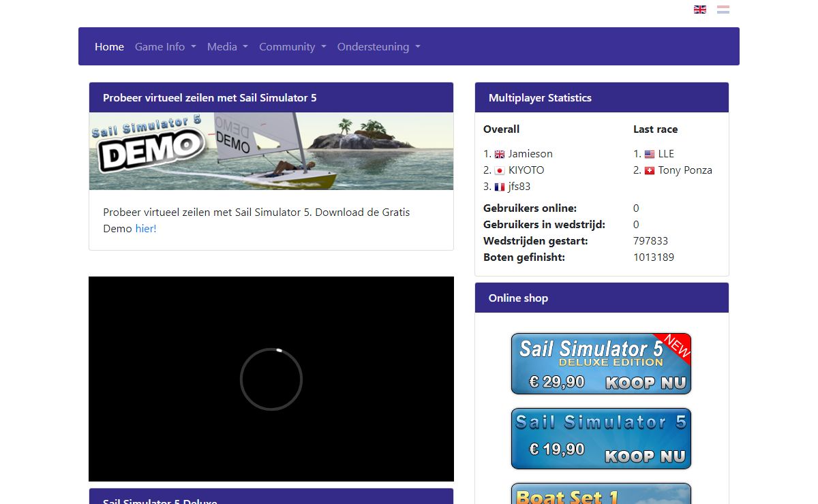Click the 'hier!' demo download link
This screenshot has height=504, width=818.
point(146,229)
